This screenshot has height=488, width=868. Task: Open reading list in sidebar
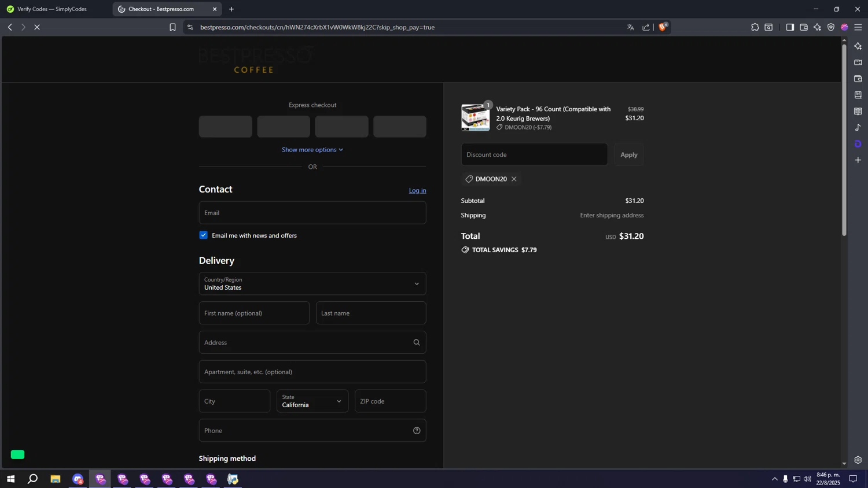[858, 111]
